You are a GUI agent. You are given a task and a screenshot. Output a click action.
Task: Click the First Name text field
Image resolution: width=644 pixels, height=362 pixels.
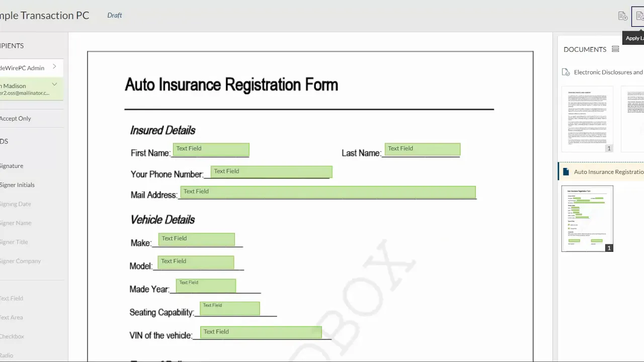click(x=211, y=149)
